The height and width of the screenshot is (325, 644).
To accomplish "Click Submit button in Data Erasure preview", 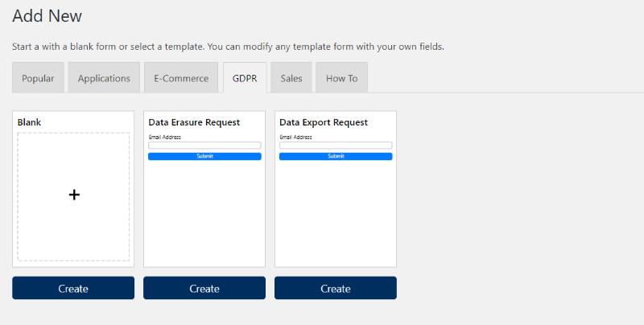I will point(204,156).
